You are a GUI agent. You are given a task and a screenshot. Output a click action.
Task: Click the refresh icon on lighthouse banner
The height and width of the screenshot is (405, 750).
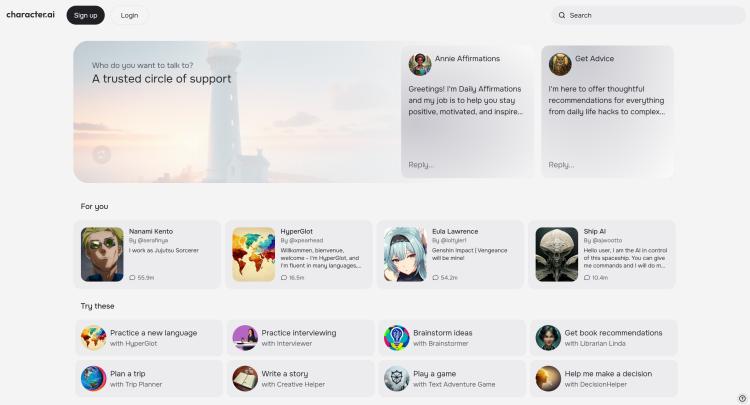[x=101, y=155]
